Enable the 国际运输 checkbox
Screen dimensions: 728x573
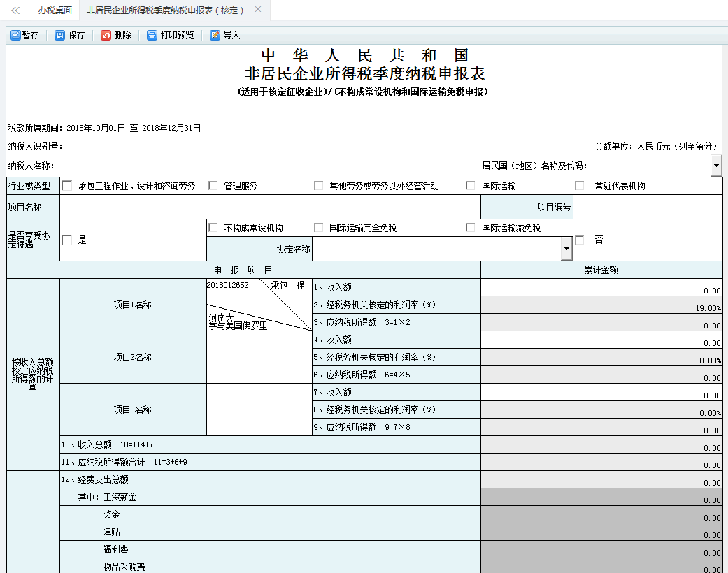470,185
